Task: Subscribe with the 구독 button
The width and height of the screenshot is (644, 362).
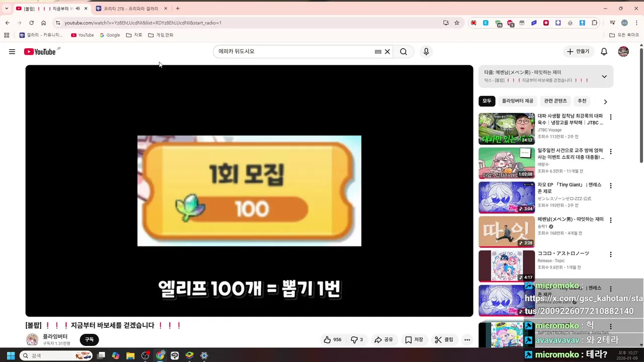Action: 89,340
